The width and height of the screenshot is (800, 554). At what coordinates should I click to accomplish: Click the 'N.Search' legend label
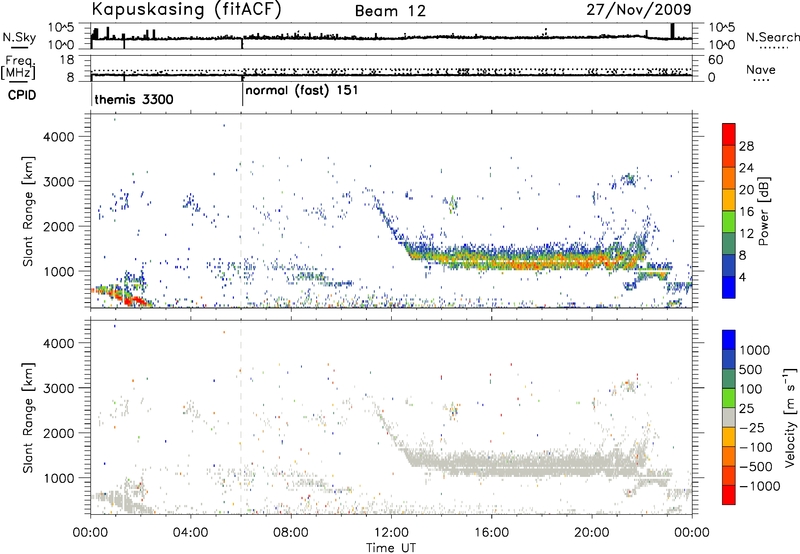coord(772,37)
